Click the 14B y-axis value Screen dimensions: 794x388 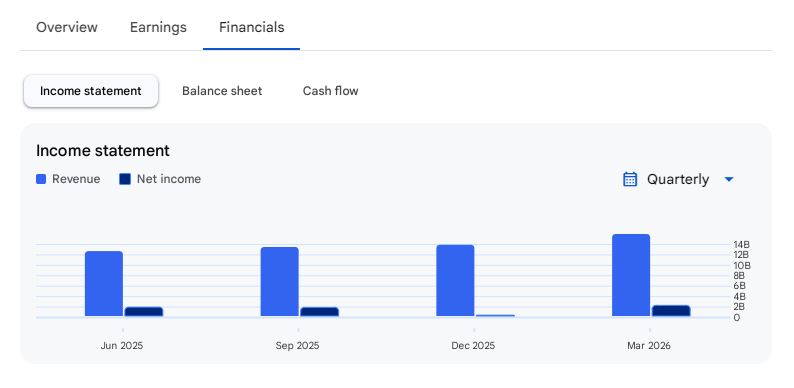click(741, 245)
